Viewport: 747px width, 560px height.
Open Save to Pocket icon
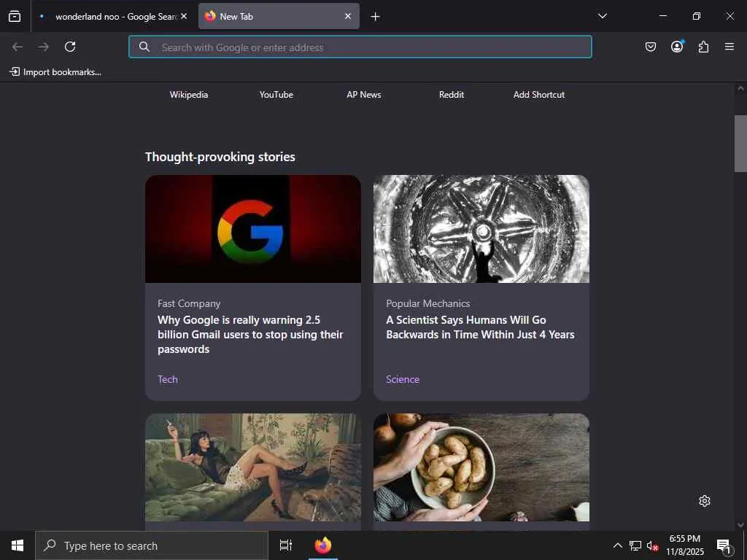[650, 47]
